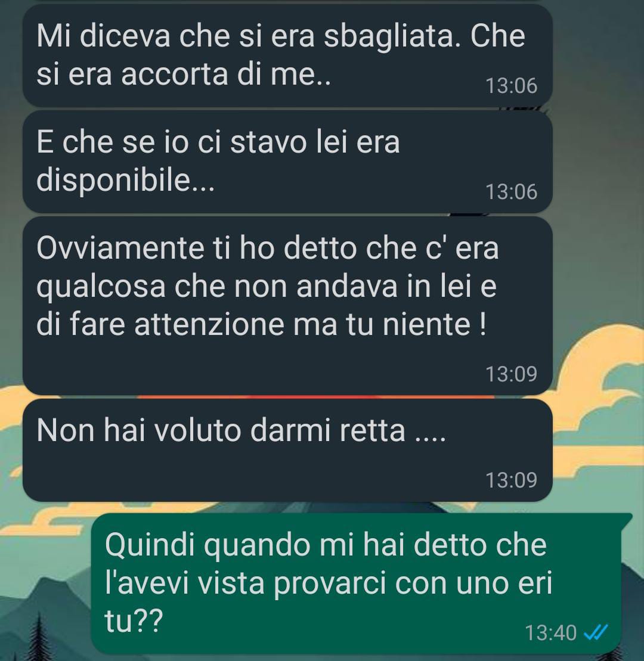Select the message starting "Mi diceva che si era sbagliata"
Image resolution: width=644 pixels, height=661 pixels.
coord(287,55)
